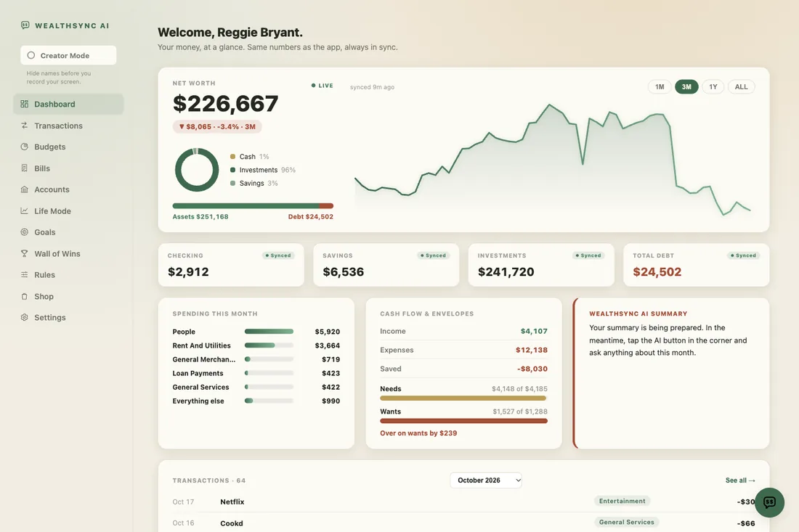Click the General Merchan... spending row
Screen dimensions: 799x532
point(256,359)
